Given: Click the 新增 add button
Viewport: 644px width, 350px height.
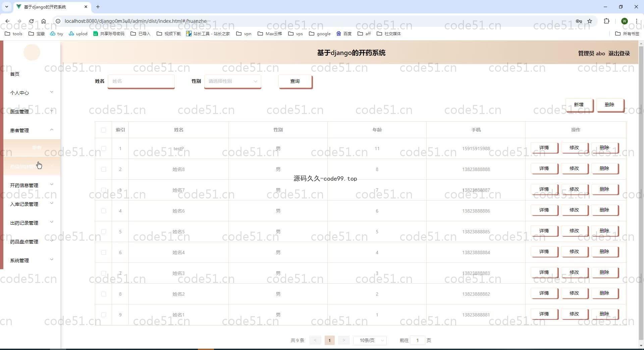Looking at the screenshot, I should click(x=579, y=105).
